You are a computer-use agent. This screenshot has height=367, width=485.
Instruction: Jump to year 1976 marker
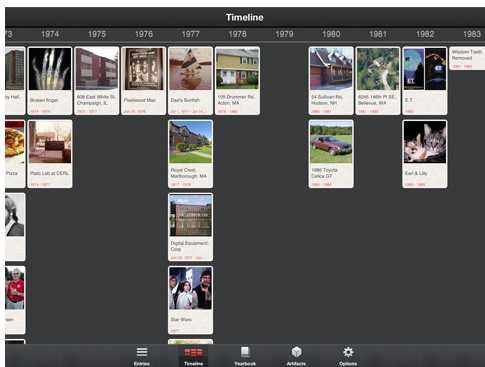[144, 34]
